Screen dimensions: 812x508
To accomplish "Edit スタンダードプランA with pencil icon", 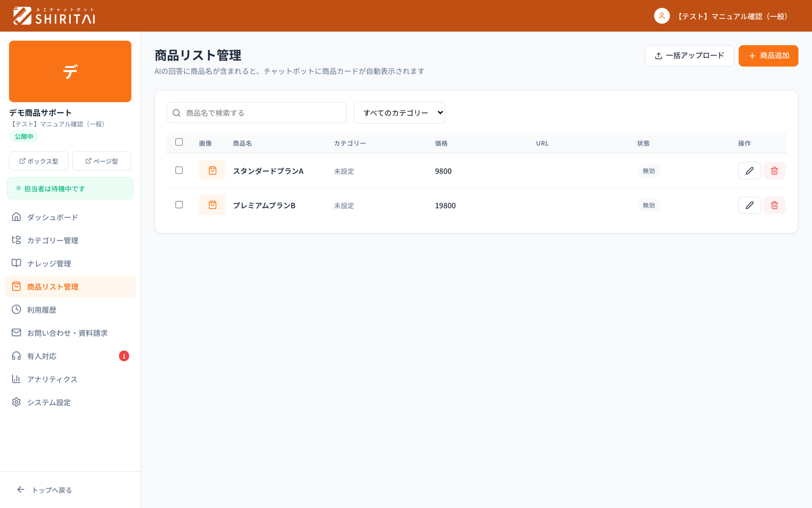I will tap(749, 171).
